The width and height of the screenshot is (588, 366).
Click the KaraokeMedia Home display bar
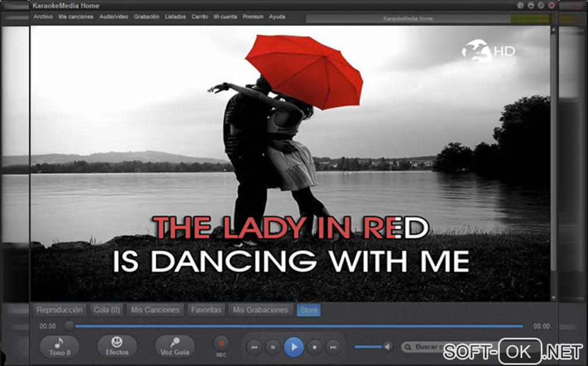(x=408, y=19)
